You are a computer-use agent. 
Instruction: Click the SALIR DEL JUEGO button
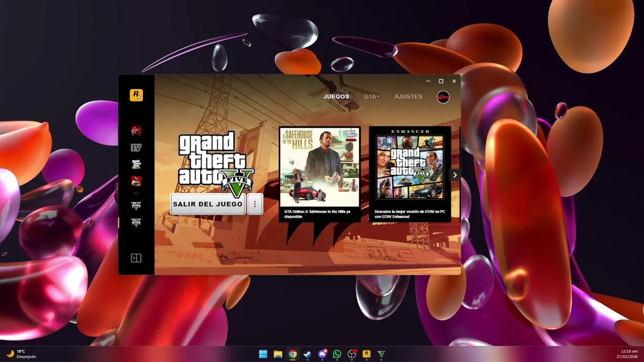(x=208, y=205)
